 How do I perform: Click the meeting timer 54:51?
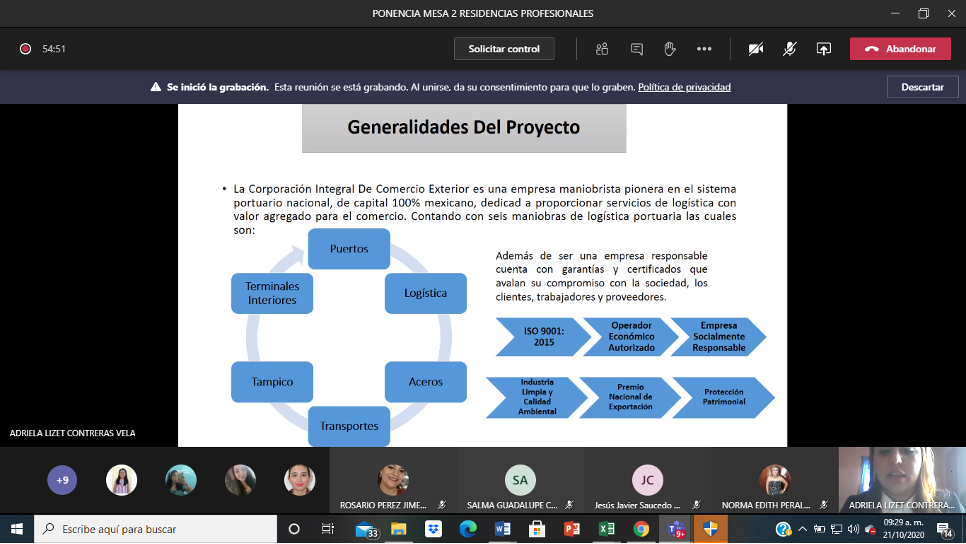tap(54, 49)
